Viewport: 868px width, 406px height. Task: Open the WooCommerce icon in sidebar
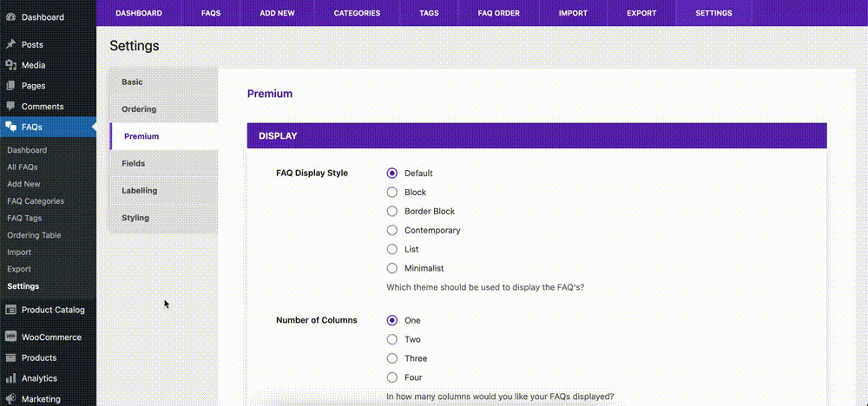(10, 337)
